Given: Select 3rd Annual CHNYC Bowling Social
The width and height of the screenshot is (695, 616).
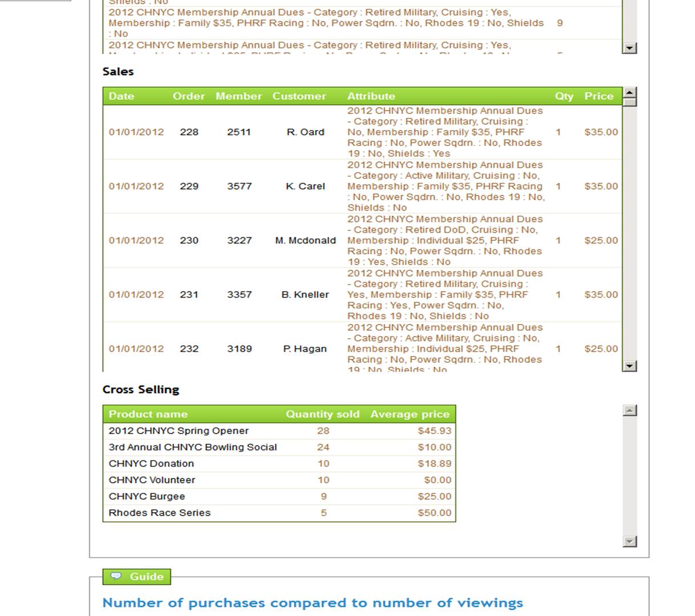Looking at the screenshot, I should (x=193, y=447).
